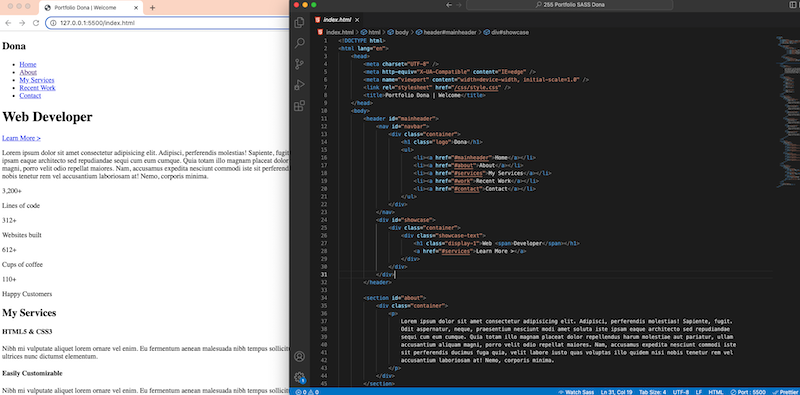The width and height of the screenshot is (800, 395).
Task: Click Watch Sass in the status bar
Action: click(x=576, y=392)
